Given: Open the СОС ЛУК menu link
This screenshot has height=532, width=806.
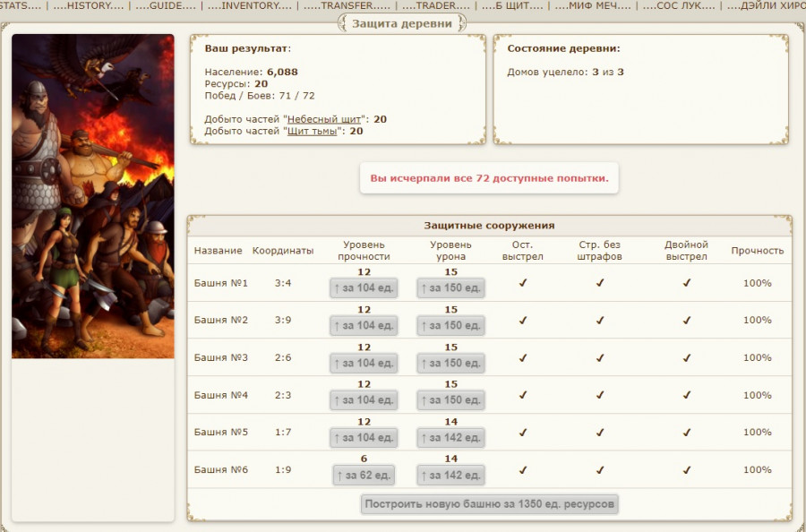Looking at the screenshot, I should click(x=679, y=5).
